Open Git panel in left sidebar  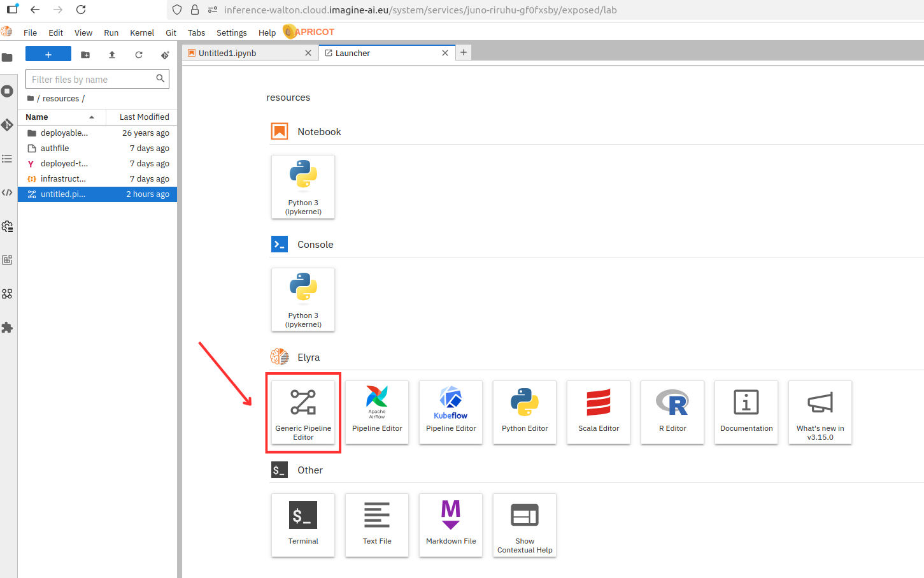[8, 125]
